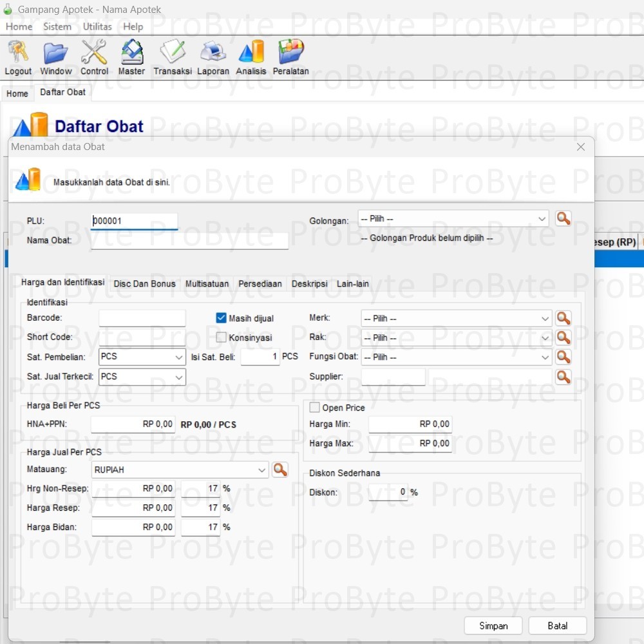Enable the Konsinyasi checkbox
The height and width of the screenshot is (644, 644).
point(222,337)
